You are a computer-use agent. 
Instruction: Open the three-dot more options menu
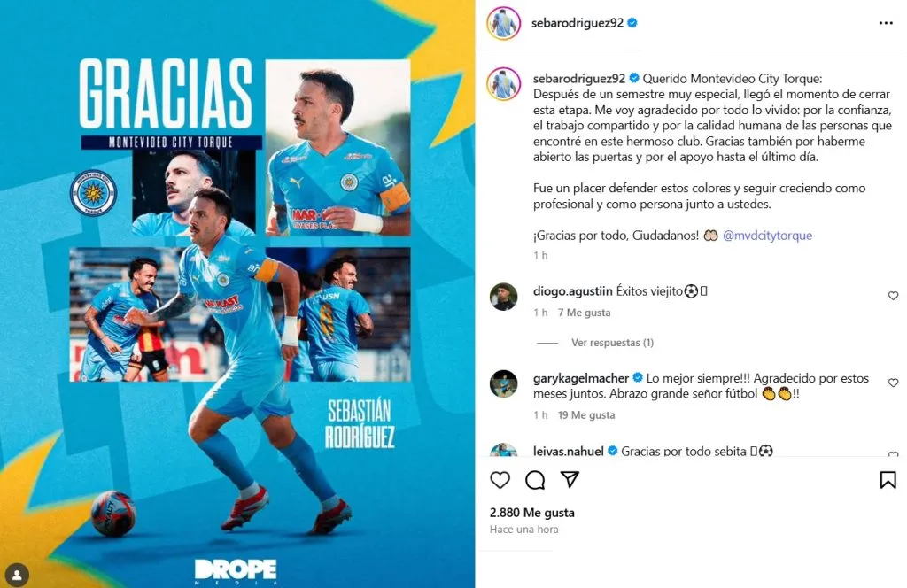[x=886, y=23]
